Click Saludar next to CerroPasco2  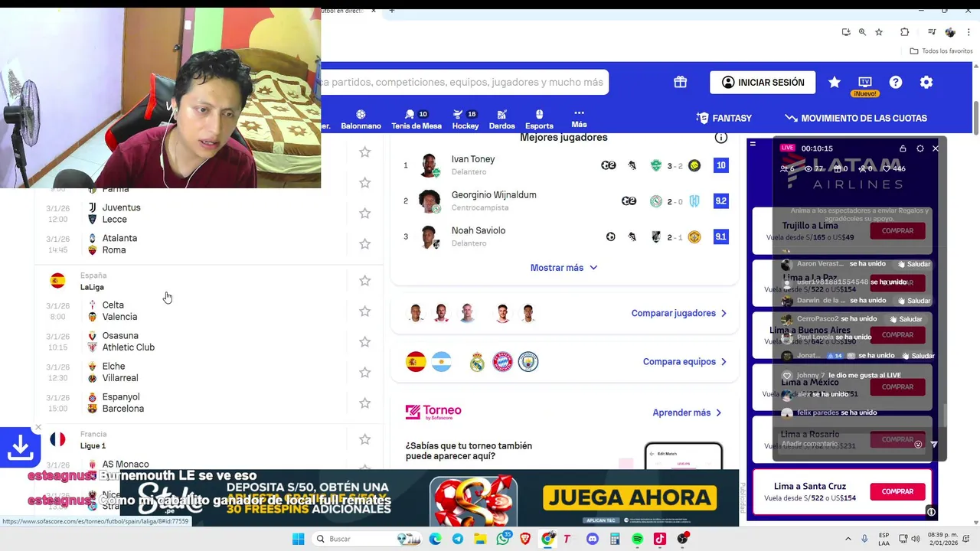[906, 319]
